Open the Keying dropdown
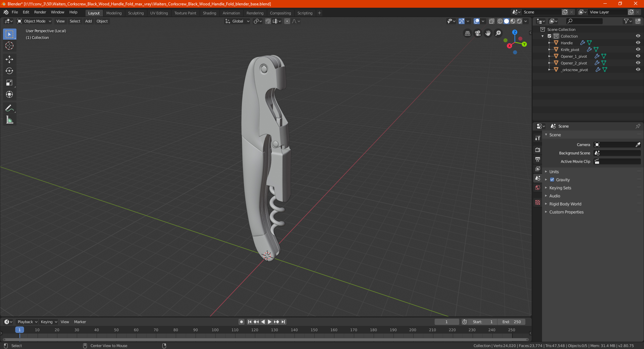 pos(49,322)
